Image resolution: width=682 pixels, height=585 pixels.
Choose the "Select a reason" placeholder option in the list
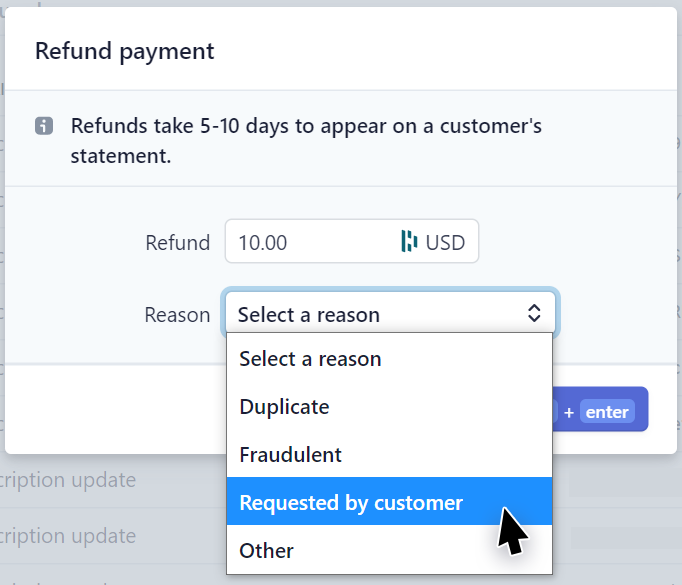pyautogui.click(x=310, y=359)
